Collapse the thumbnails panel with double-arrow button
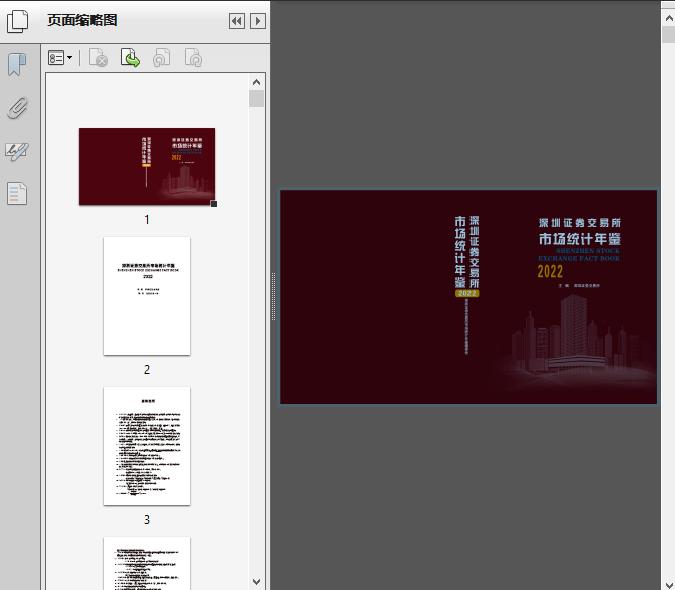The image size is (675, 590). tap(237, 21)
